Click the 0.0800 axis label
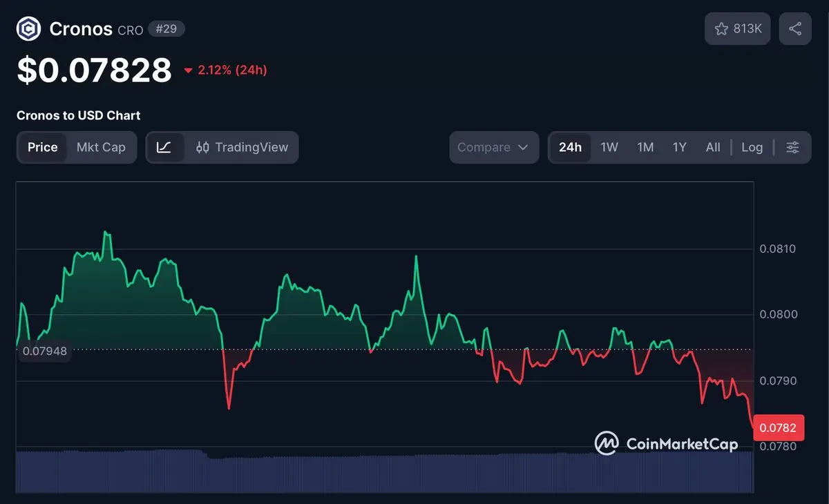 [778, 314]
